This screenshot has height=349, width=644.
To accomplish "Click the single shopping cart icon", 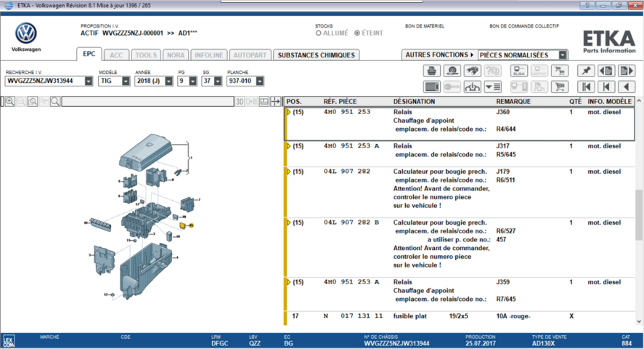I will tap(560, 87).
